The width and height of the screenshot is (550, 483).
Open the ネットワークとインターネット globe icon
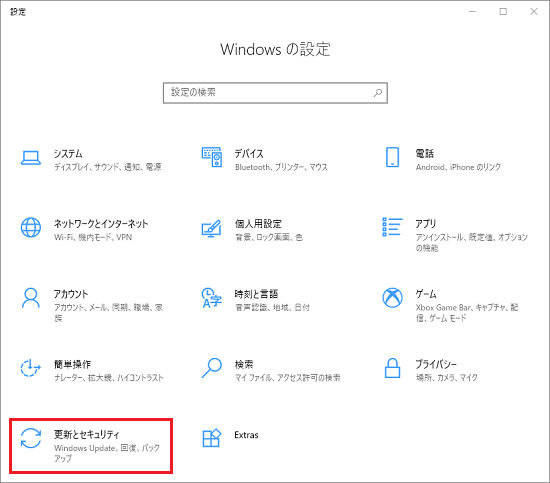31,227
